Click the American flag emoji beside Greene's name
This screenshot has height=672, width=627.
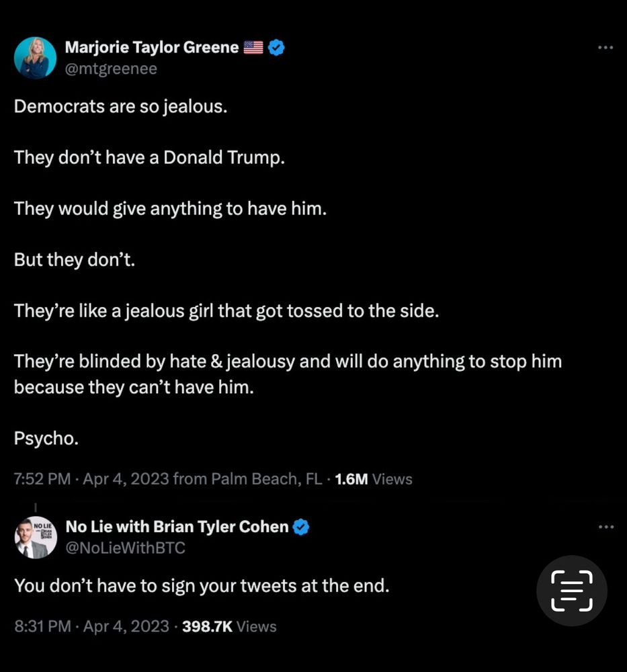(253, 48)
